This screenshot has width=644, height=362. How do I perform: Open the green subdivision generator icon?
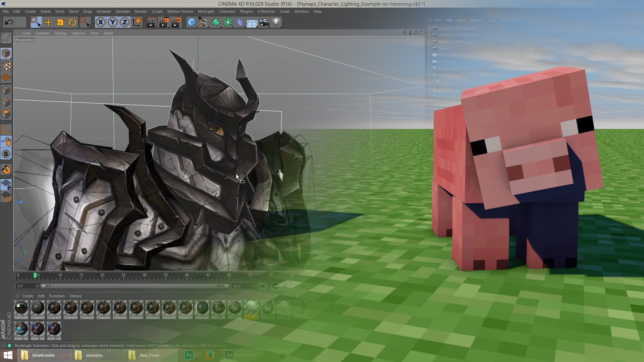pyautogui.click(x=216, y=22)
